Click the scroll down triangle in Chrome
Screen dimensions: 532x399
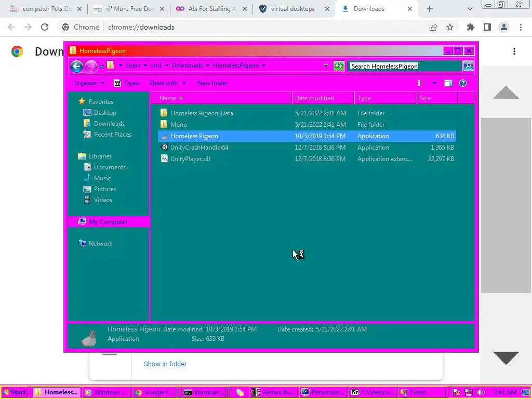pos(506,358)
